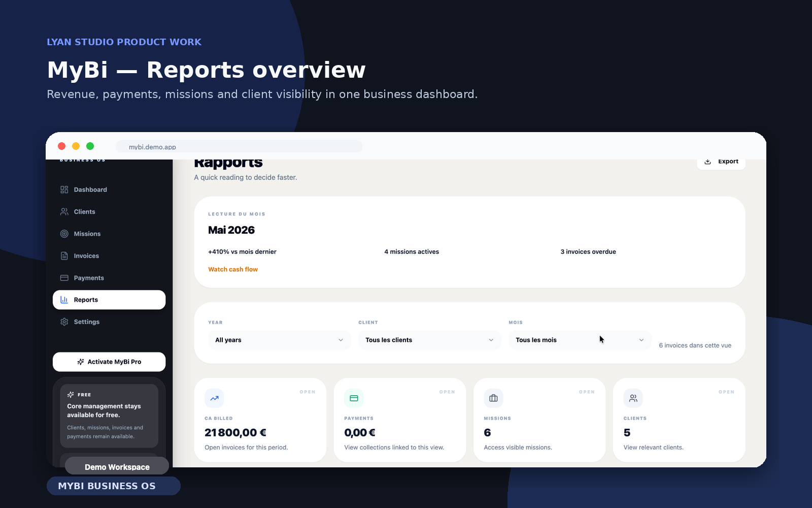Click the Watch cash flow link

pyautogui.click(x=233, y=269)
